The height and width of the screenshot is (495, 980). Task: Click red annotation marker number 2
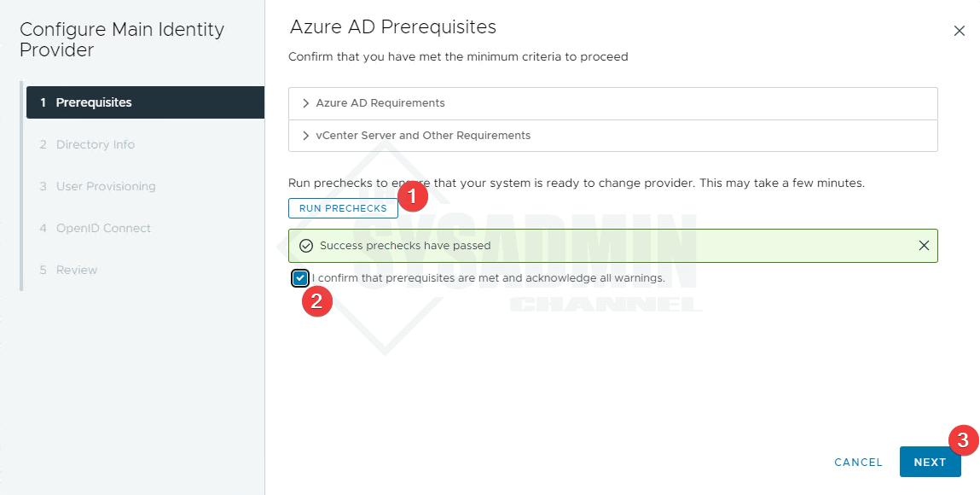point(317,301)
